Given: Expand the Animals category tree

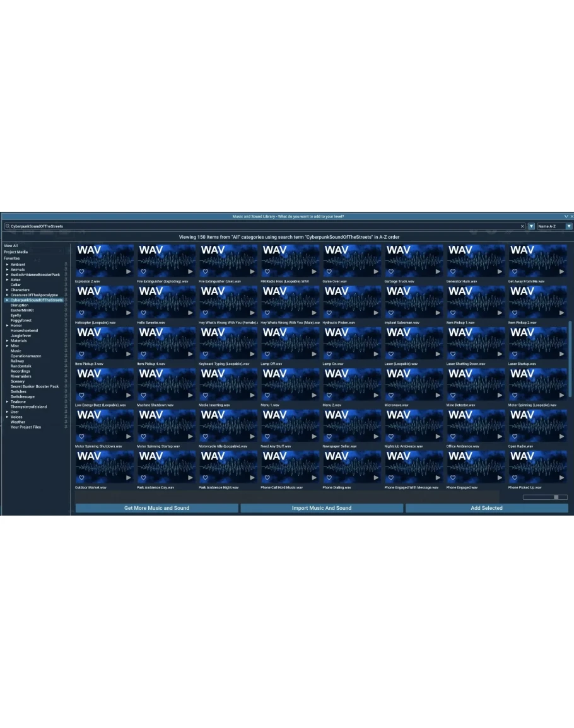Looking at the screenshot, I should coord(8,270).
